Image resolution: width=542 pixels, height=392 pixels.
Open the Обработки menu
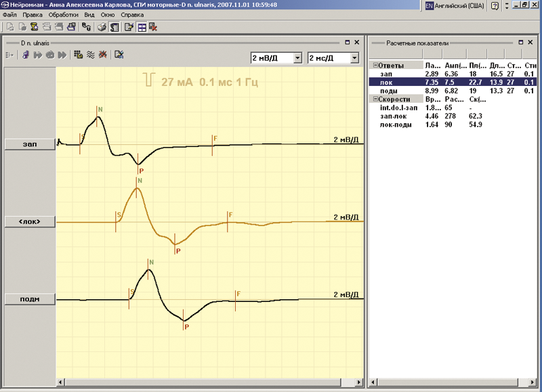63,15
